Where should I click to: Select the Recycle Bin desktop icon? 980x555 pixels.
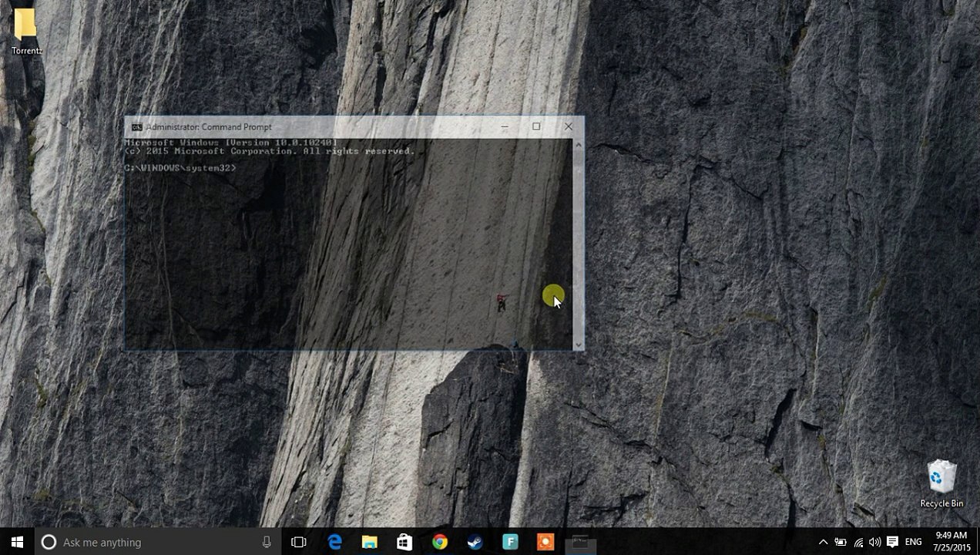point(941,484)
